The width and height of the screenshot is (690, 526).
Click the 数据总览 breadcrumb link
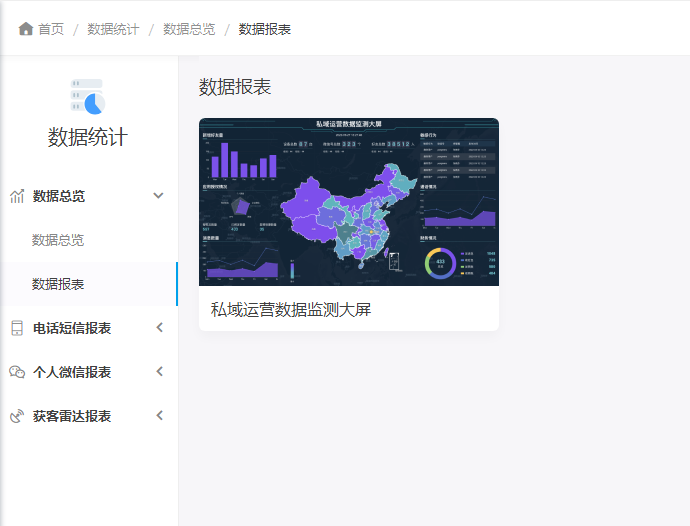(x=189, y=29)
